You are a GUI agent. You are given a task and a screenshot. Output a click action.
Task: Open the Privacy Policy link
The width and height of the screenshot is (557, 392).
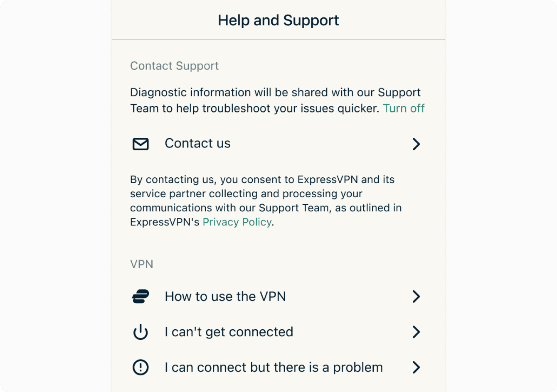point(237,222)
